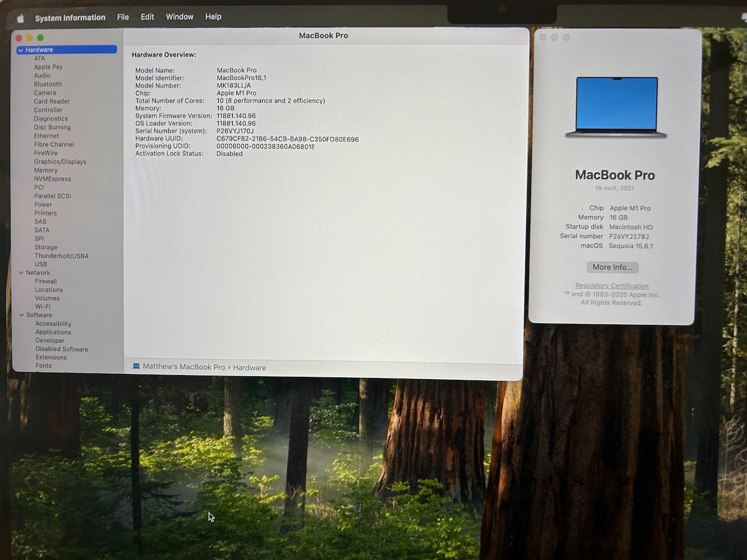Select Parallel SCSI in the sidebar
Image resolution: width=747 pixels, height=560 pixels.
point(53,196)
